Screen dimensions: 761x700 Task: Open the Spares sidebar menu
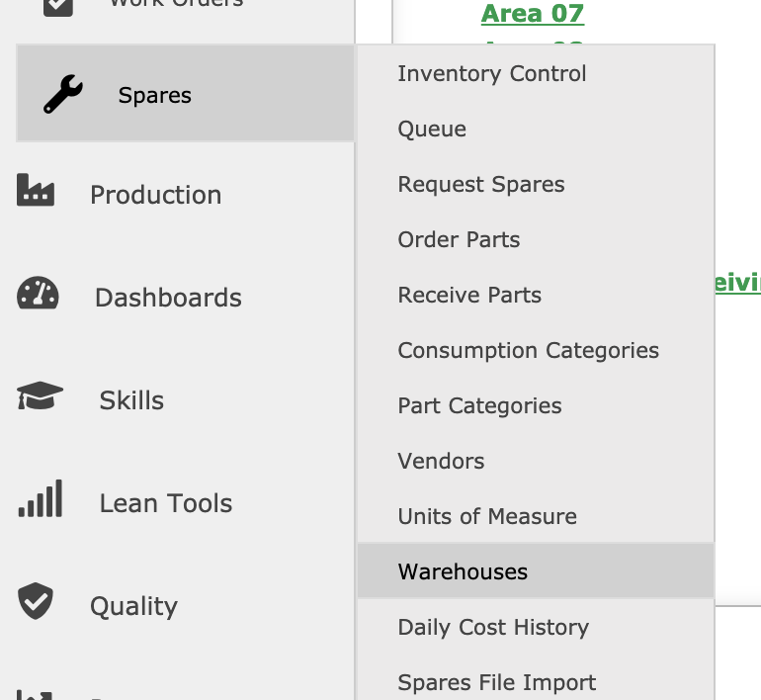click(186, 93)
